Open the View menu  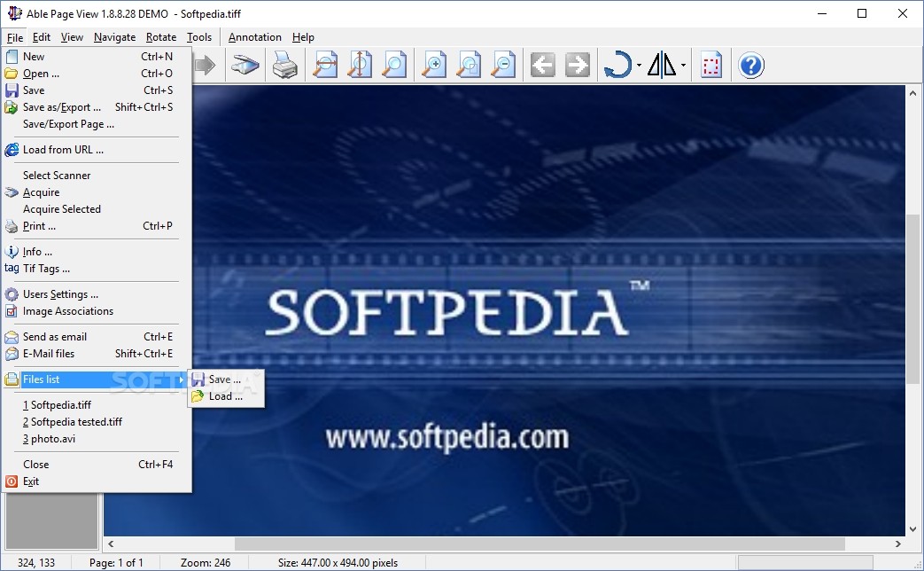[x=72, y=37]
